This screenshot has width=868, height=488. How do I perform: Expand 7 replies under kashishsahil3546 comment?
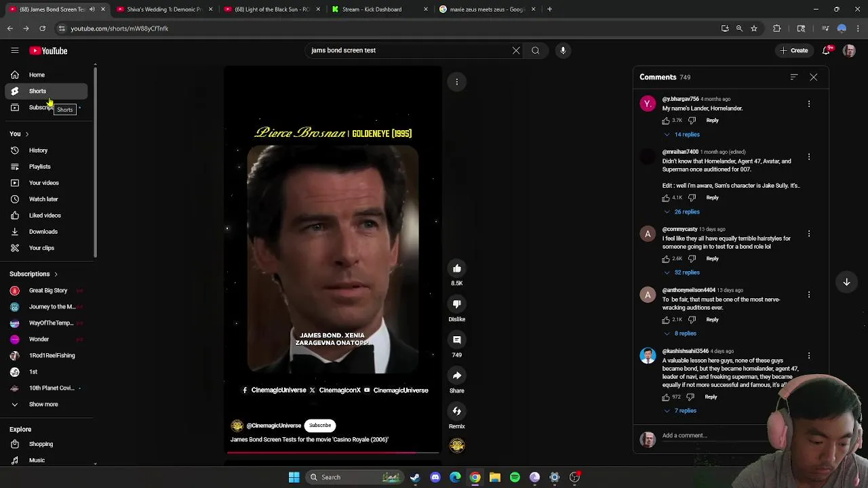click(x=680, y=411)
